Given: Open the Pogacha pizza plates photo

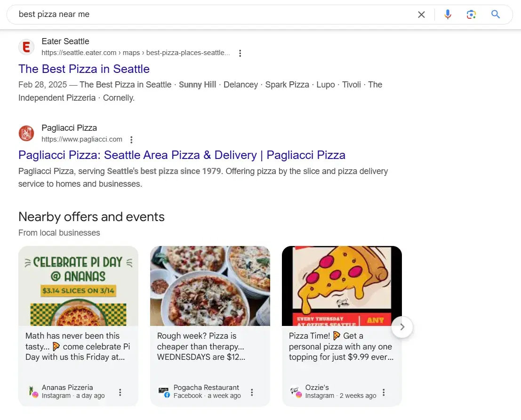Looking at the screenshot, I should click(x=210, y=286).
